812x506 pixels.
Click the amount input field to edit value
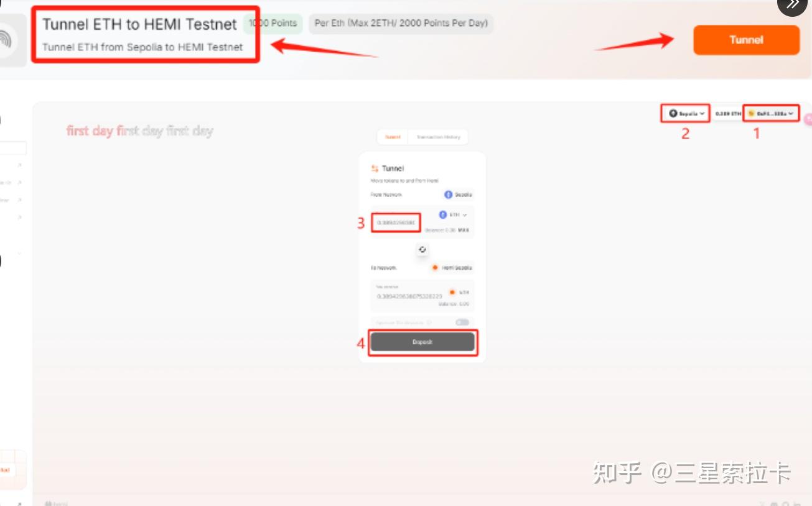tap(396, 222)
